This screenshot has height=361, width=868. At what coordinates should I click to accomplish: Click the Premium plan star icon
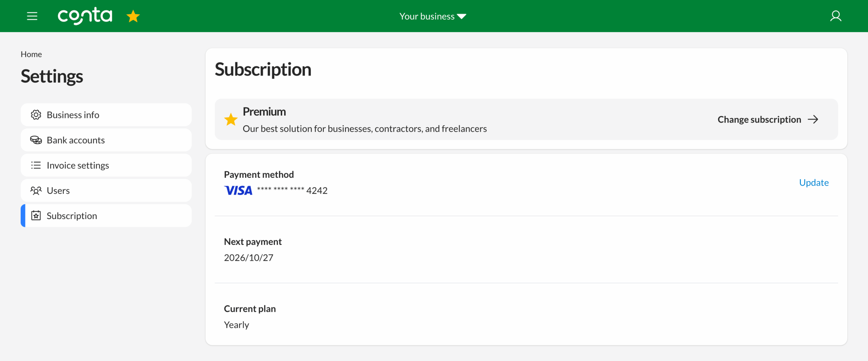click(x=231, y=120)
